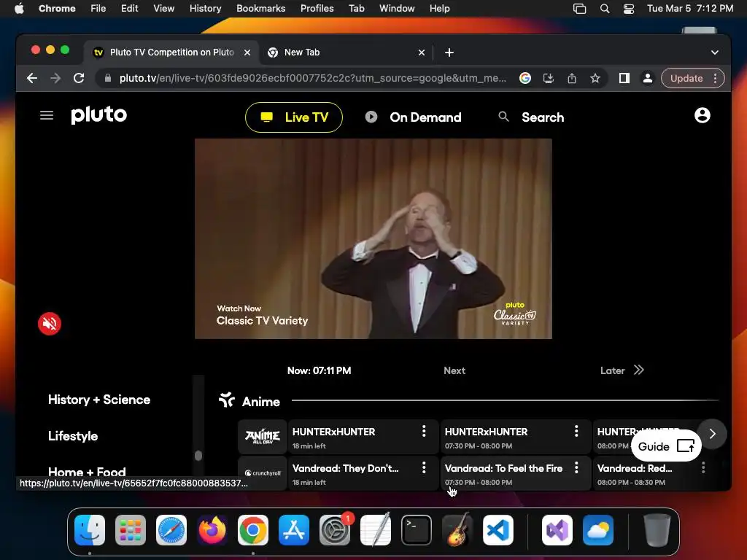Switch to On Demand
This screenshot has height=560, width=747.
point(414,117)
